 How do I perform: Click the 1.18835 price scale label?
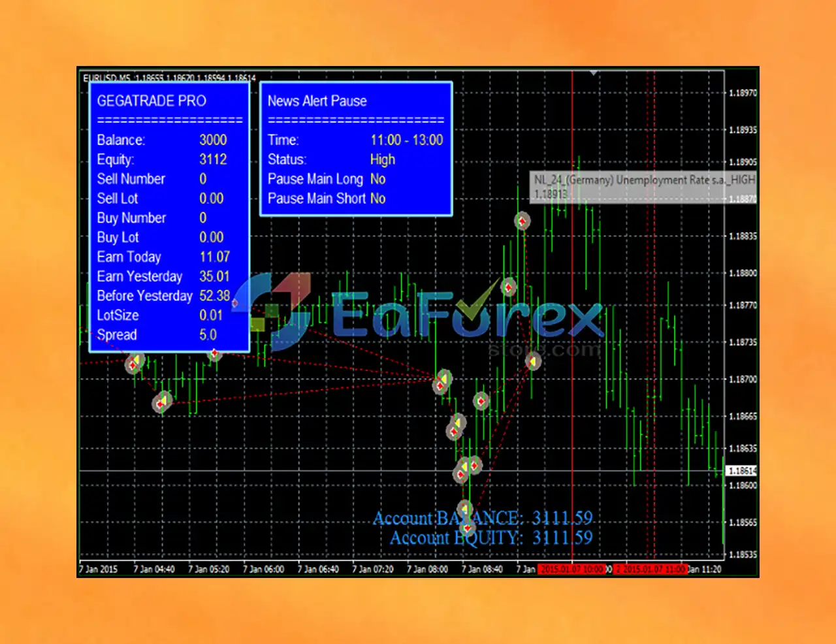[x=743, y=236]
